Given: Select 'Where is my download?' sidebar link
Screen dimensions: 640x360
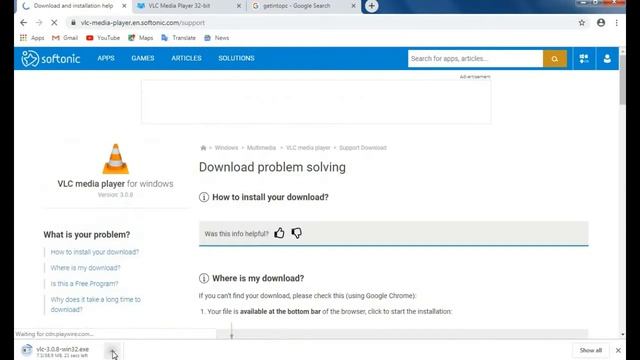Looking at the screenshot, I should point(85,268).
